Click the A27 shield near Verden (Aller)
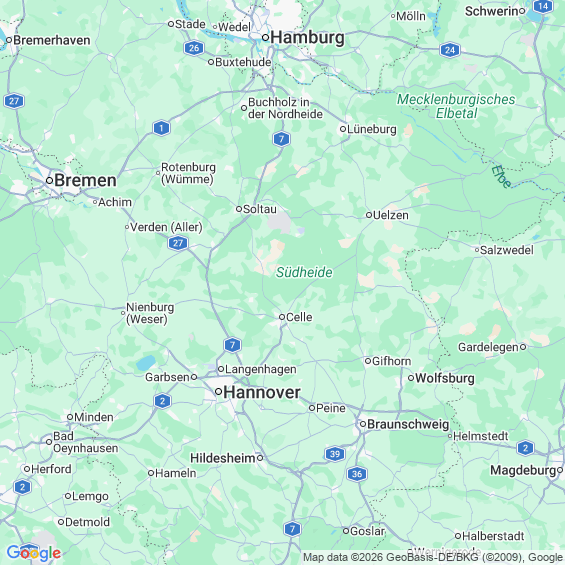The height and width of the screenshot is (565, 565). coord(178,243)
